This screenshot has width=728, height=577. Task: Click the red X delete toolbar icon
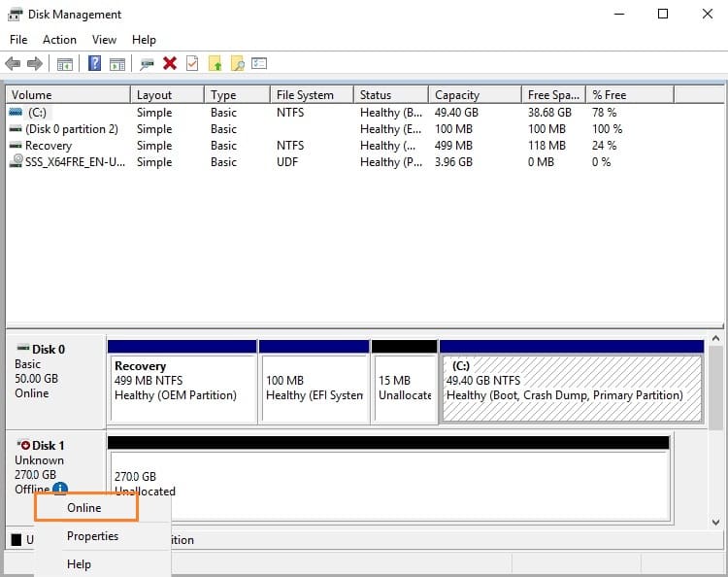[170, 64]
